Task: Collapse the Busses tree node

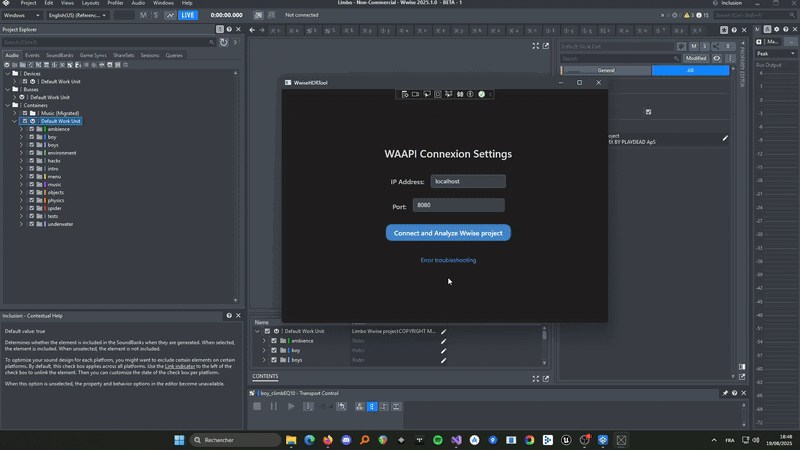Action: [8, 89]
